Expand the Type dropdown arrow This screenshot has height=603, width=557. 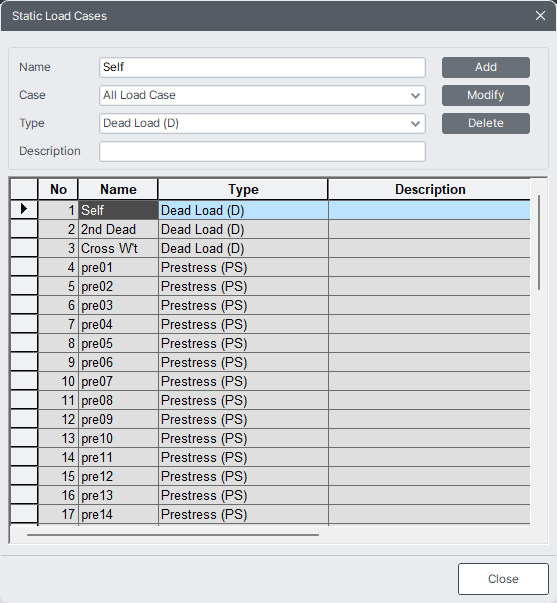click(x=415, y=123)
